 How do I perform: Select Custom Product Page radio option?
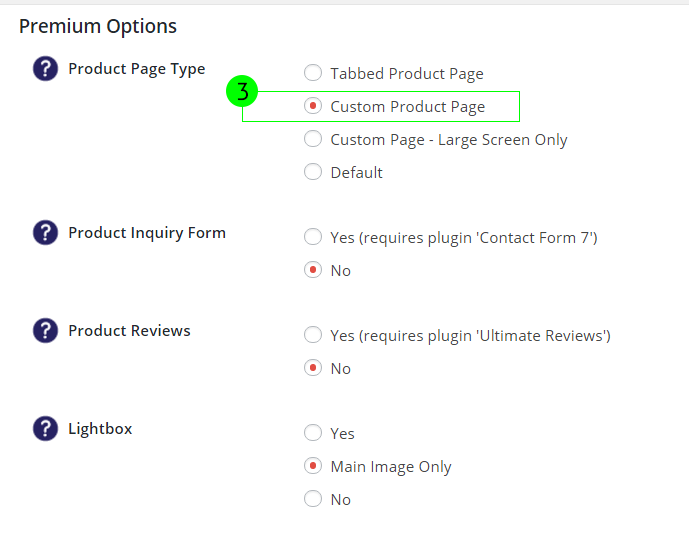click(313, 105)
